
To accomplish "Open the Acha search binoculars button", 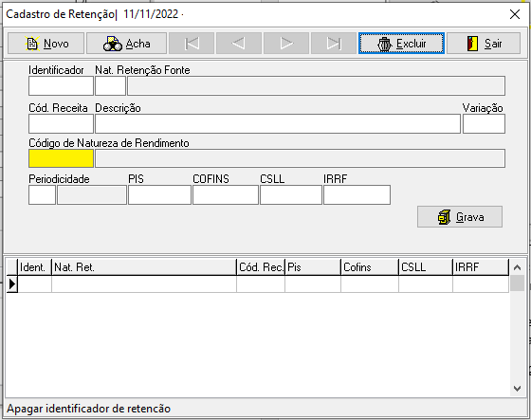I will (127, 44).
